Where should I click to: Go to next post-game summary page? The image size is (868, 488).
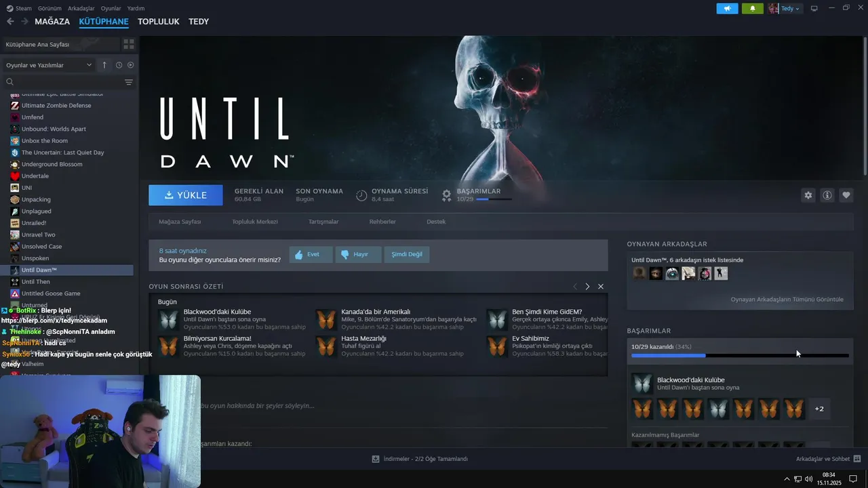pyautogui.click(x=587, y=287)
